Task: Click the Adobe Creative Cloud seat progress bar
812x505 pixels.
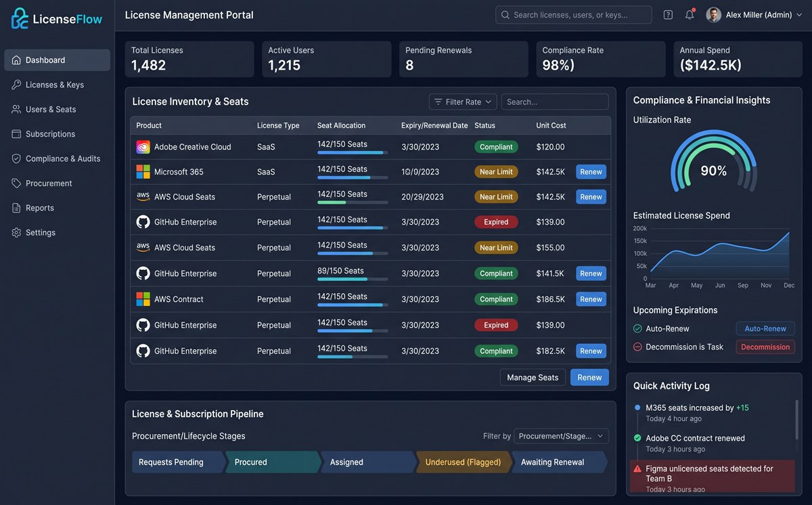Action: (353, 152)
